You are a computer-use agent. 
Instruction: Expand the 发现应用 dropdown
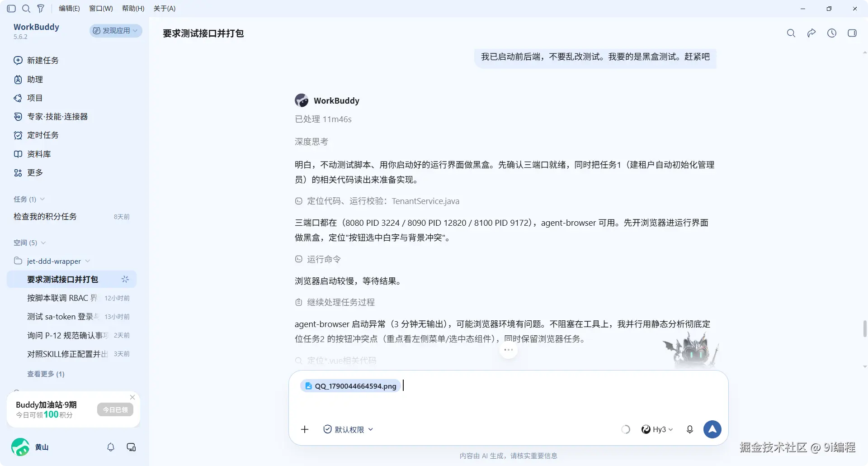click(x=116, y=31)
